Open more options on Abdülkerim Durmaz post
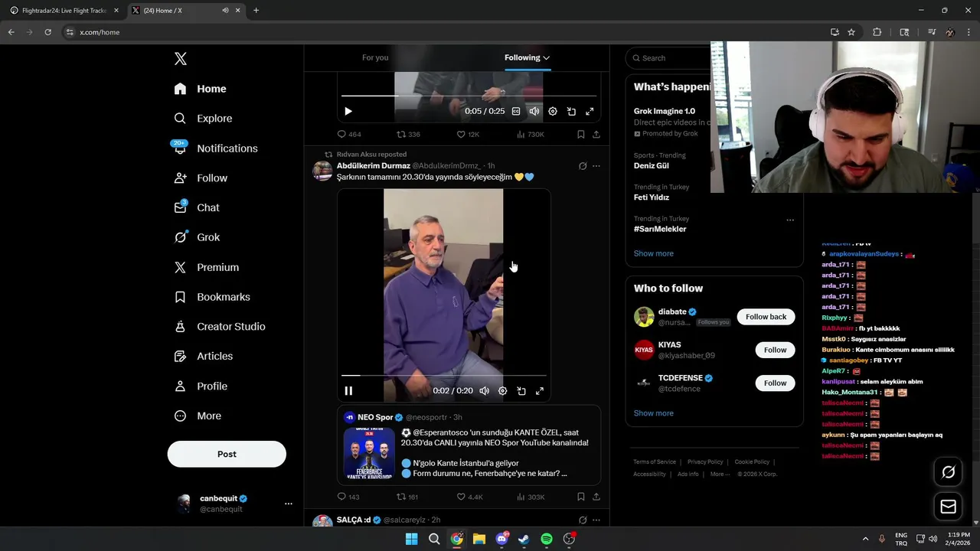This screenshot has height=551, width=980. click(x=596, y=166)
